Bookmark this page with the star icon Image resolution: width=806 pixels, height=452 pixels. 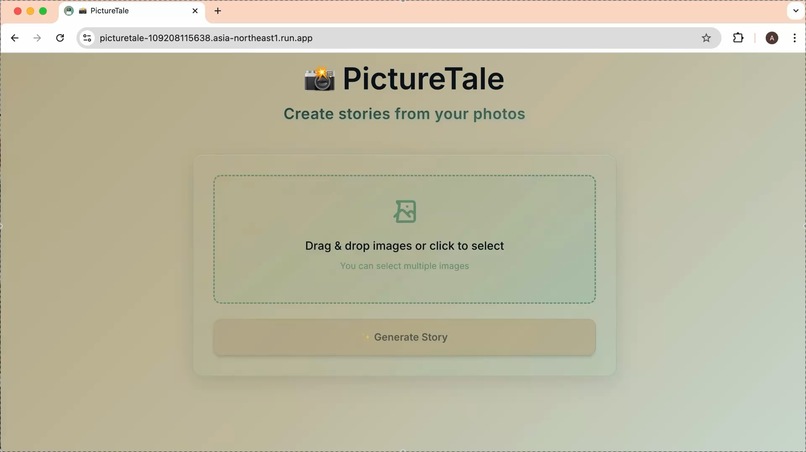(706, 38)
